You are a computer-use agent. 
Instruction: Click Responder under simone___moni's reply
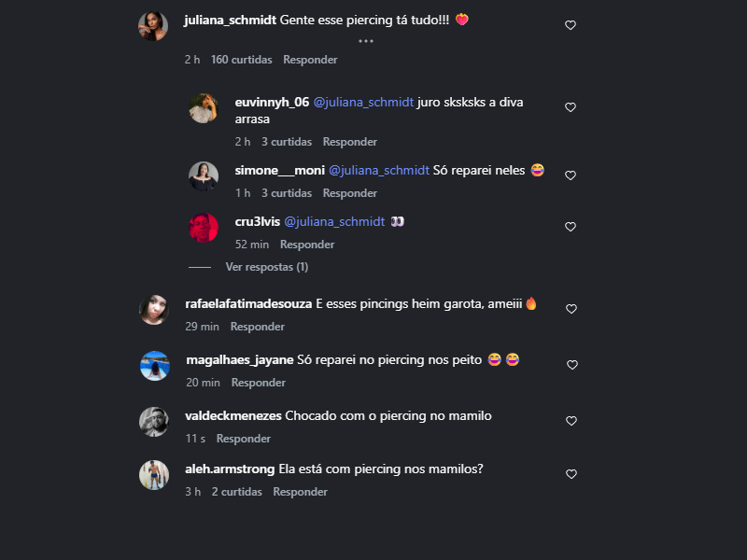click(349, 193)
